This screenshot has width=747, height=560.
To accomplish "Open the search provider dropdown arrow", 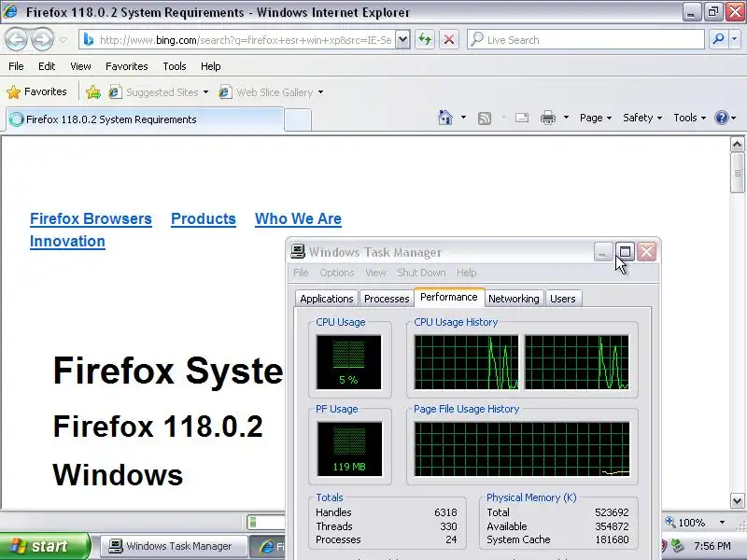I will (734, 39).
